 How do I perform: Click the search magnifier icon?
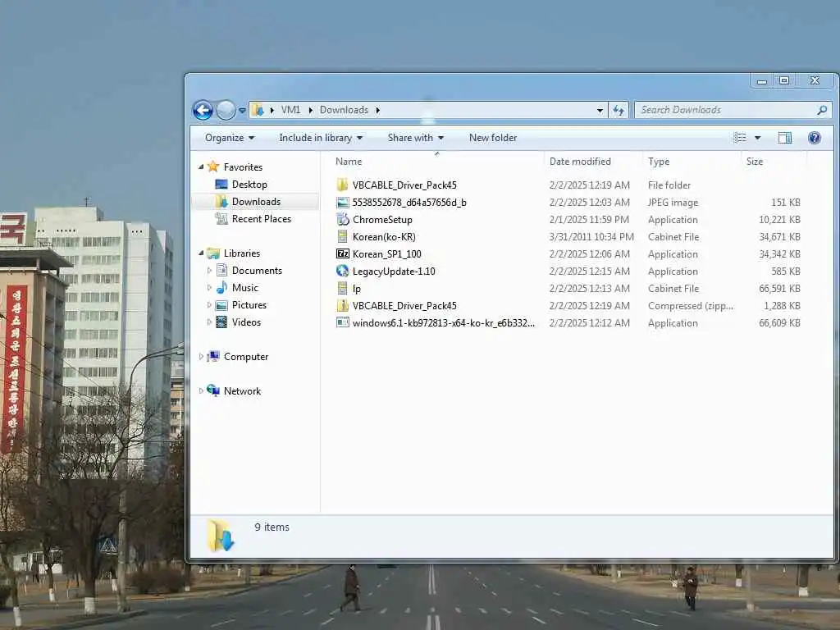822,110
